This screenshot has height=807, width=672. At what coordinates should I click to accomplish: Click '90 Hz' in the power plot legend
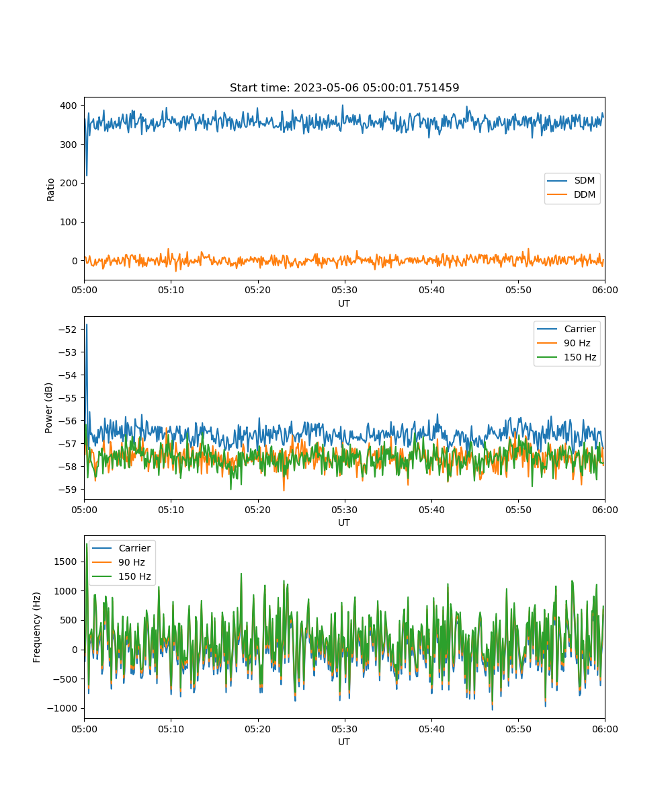tap(567, 343)
